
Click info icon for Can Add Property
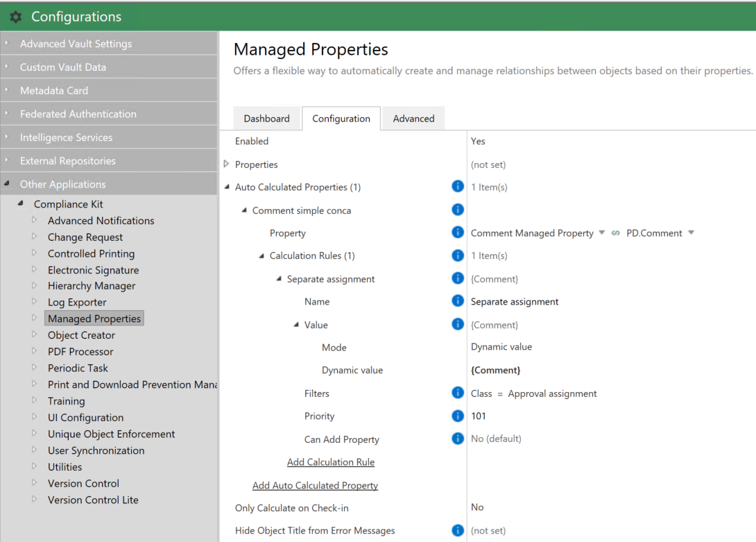(458, 438)
